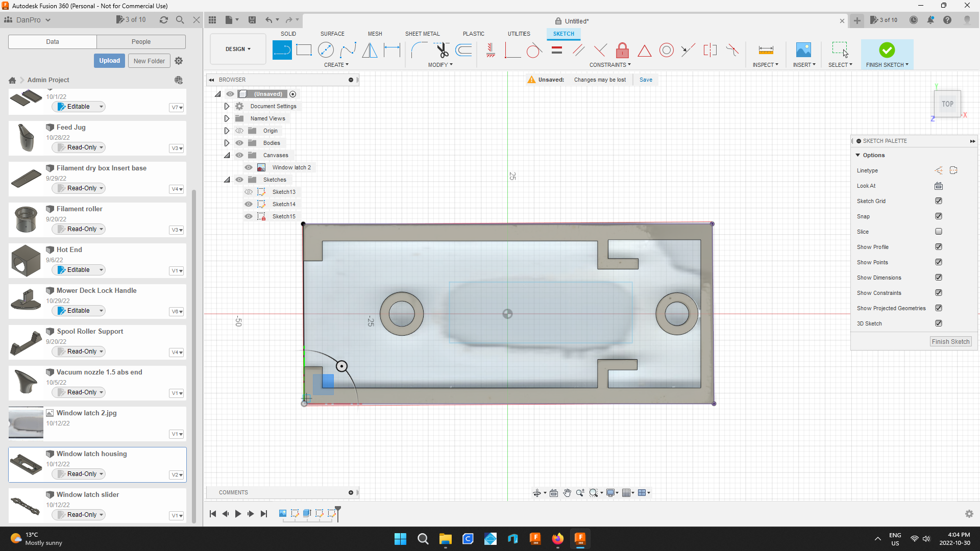This screenshot has width=980, height=551.
Task: Expand the Bodies folder in browser
Action: click(226, 143)
